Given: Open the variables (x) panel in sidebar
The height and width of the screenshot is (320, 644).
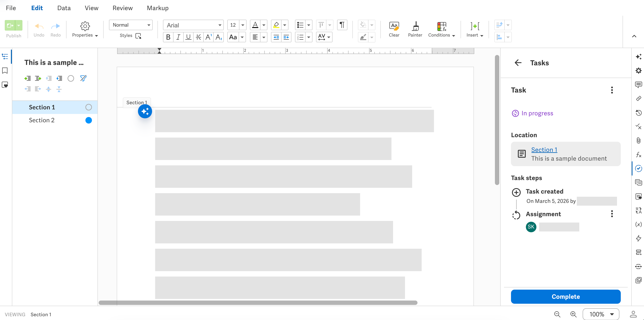Looking at the screenshot, I should point(638,224).
